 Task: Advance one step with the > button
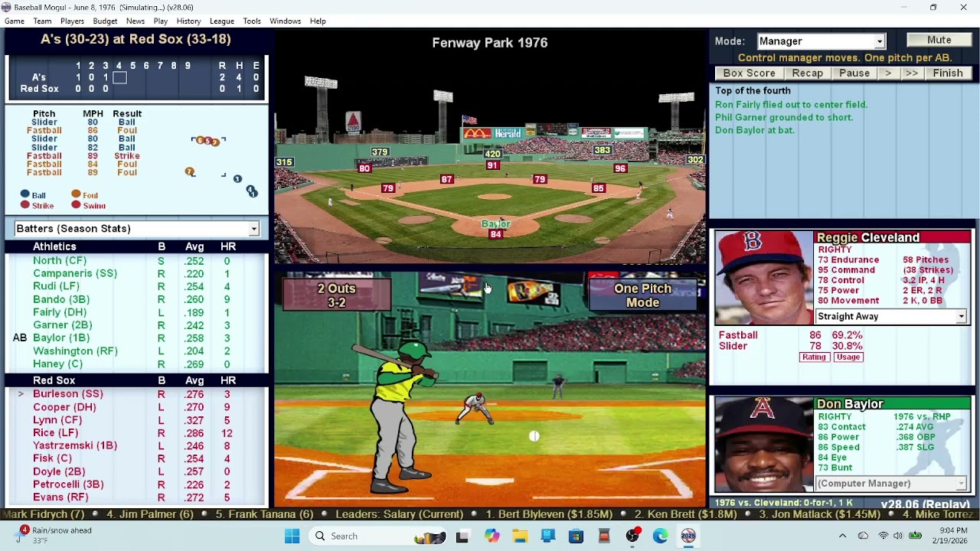click(x=888, y=73)
